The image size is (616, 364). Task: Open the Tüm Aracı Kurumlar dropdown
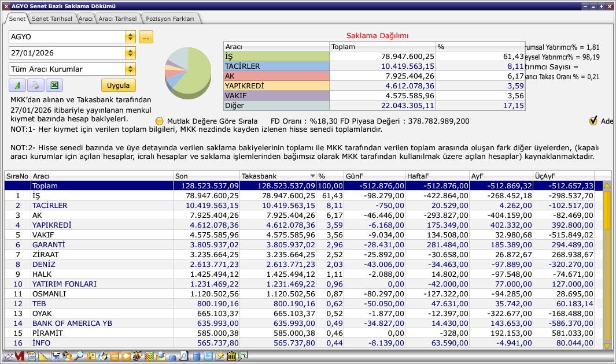[130, 69]
